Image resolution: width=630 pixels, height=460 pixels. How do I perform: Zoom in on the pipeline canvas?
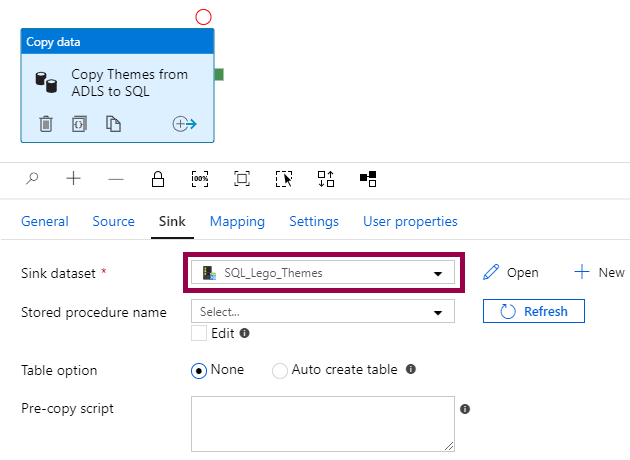click(74, 179)
